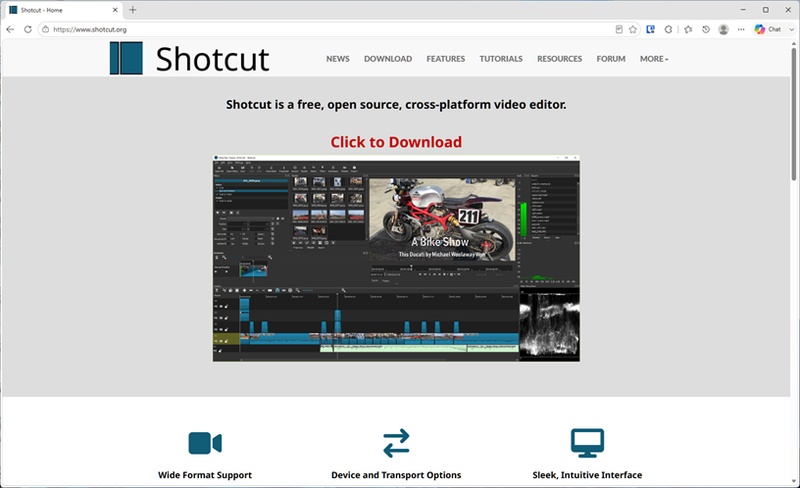Click the Shotcut editor screenshot image
This screenshot has height=488, width=800.
tap(396, 258)
